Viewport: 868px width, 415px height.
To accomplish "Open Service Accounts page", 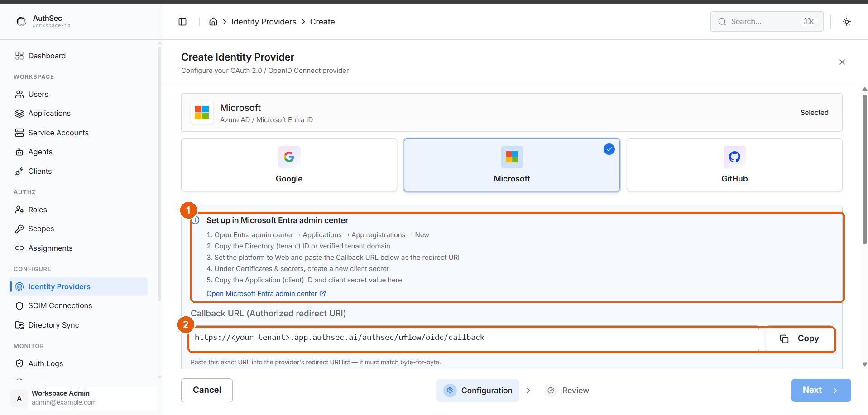I will [79, 133].
